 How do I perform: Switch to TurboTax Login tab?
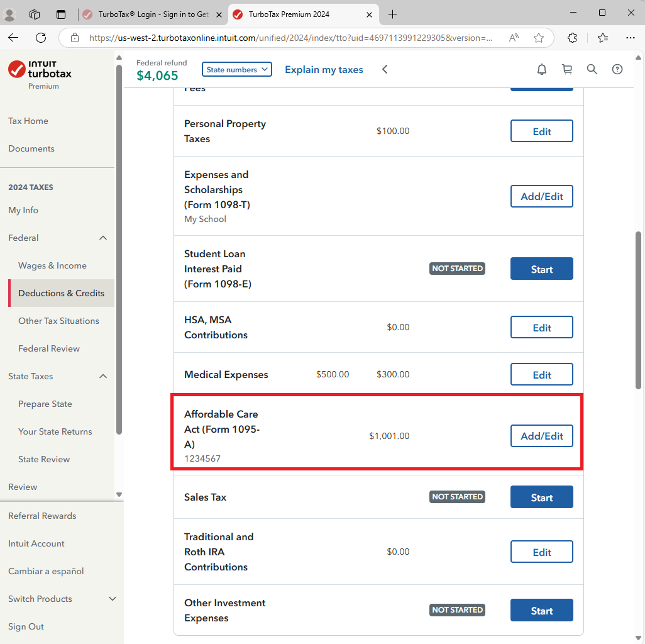pos(152,14)
